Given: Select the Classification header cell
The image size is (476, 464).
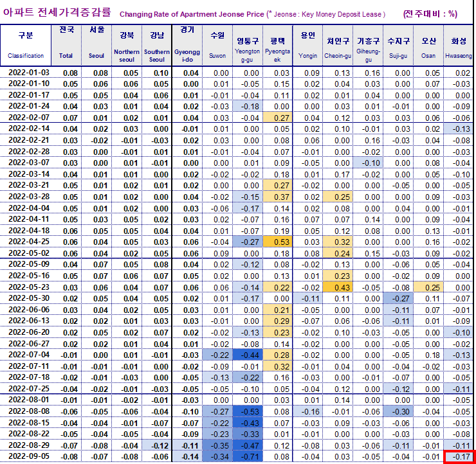Looking at the screenshot, I should coord(26,45).
